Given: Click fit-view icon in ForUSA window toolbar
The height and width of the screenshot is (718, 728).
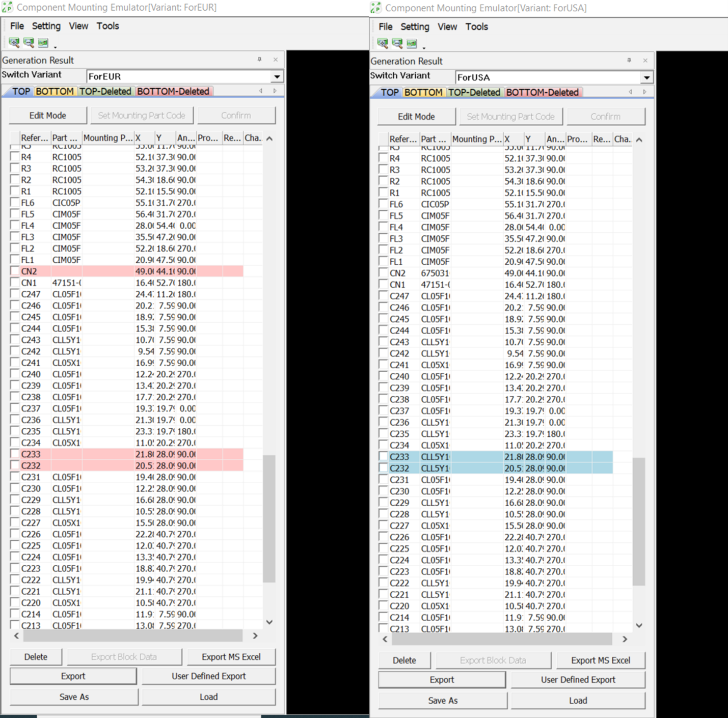Looking at the screenshot, I should coord(412,44).
